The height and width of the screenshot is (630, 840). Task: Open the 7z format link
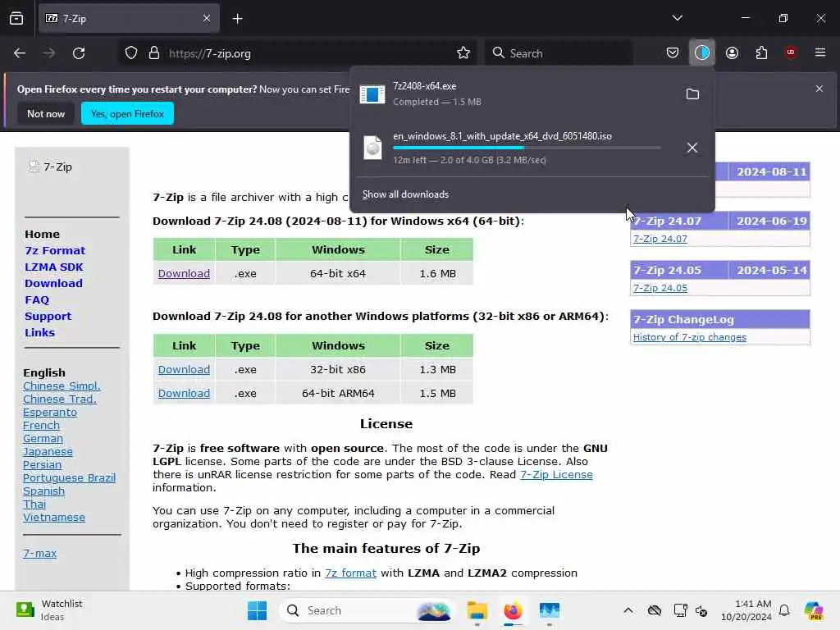350,573
